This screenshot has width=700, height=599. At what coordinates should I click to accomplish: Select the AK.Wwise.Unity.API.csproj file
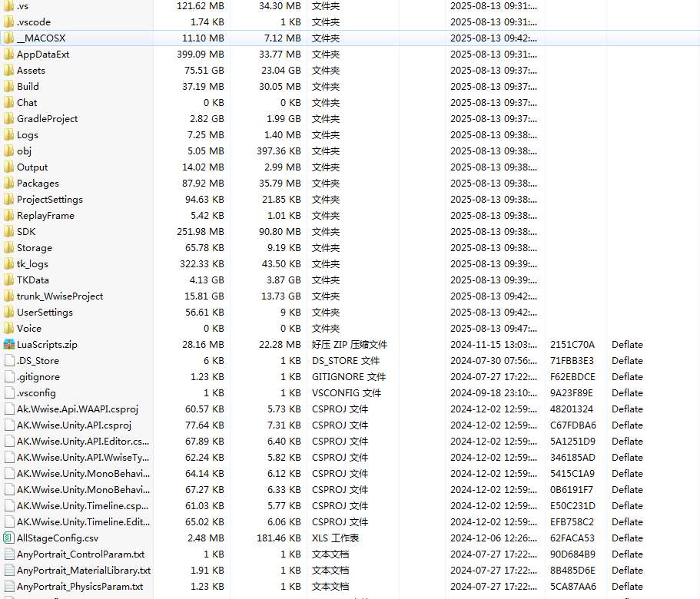click(x=74, y=425)
